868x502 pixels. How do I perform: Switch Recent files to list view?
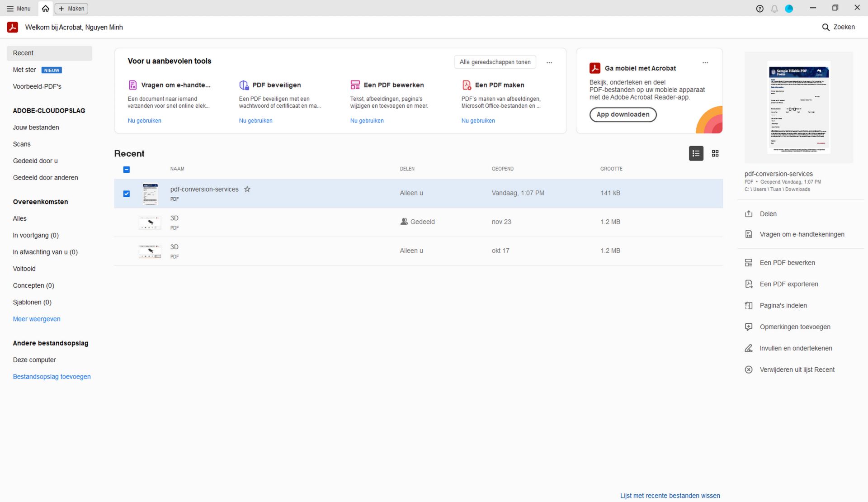click(695, 153)
